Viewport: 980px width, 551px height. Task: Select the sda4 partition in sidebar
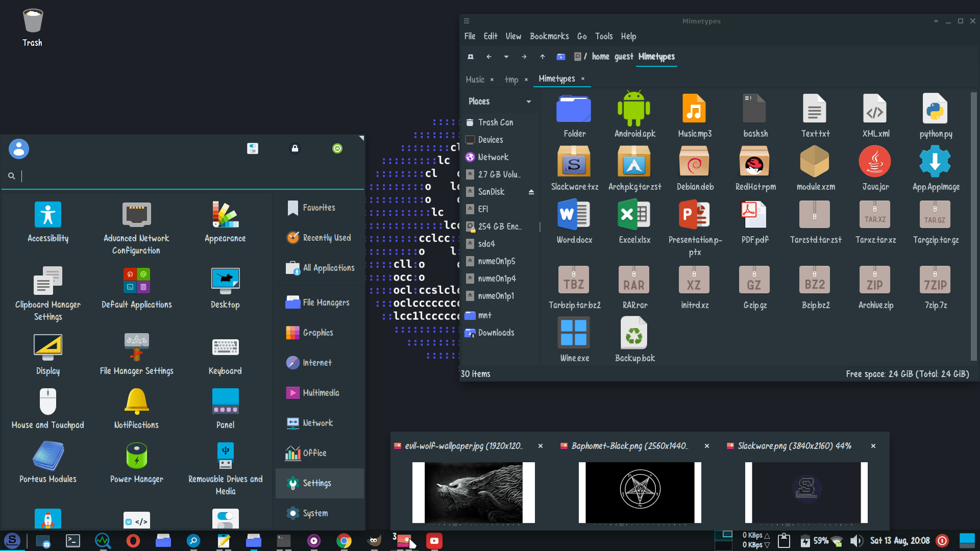click(486, 244)
